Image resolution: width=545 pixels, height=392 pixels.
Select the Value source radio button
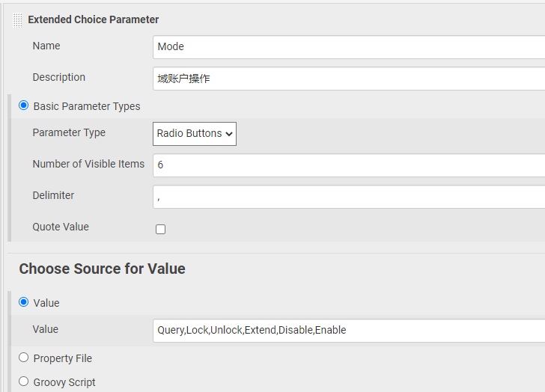click(24, 302)
